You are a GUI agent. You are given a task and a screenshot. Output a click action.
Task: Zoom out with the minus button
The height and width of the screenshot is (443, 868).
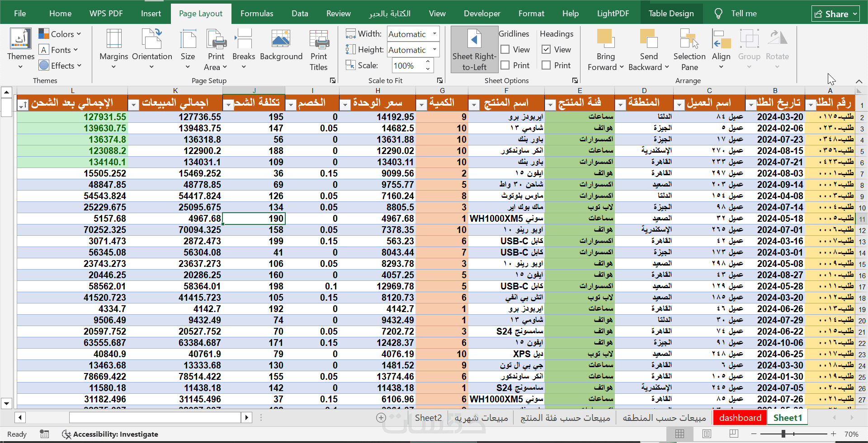[x=754, y=434]
